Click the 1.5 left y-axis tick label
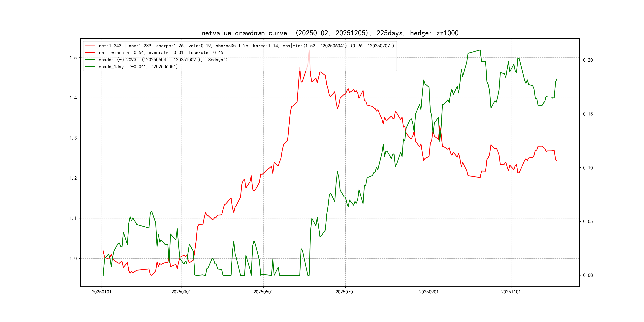 pos(73,58)
